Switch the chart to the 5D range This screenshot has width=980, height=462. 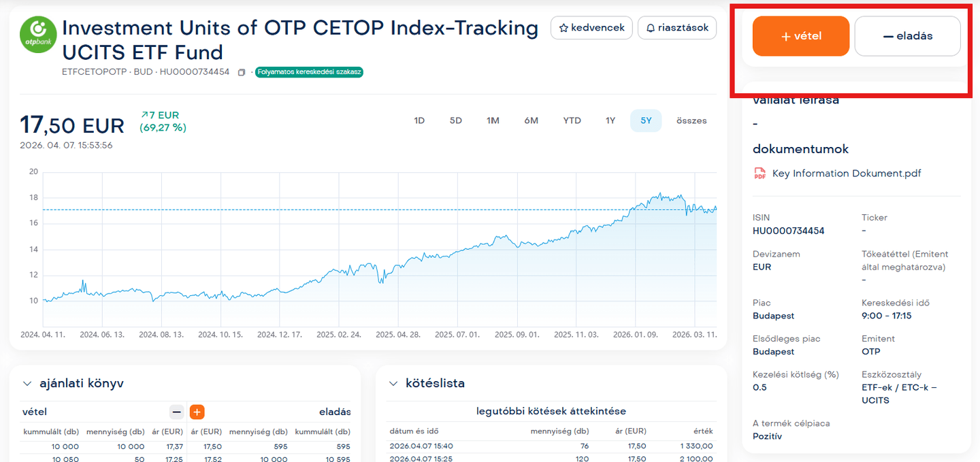455,120
